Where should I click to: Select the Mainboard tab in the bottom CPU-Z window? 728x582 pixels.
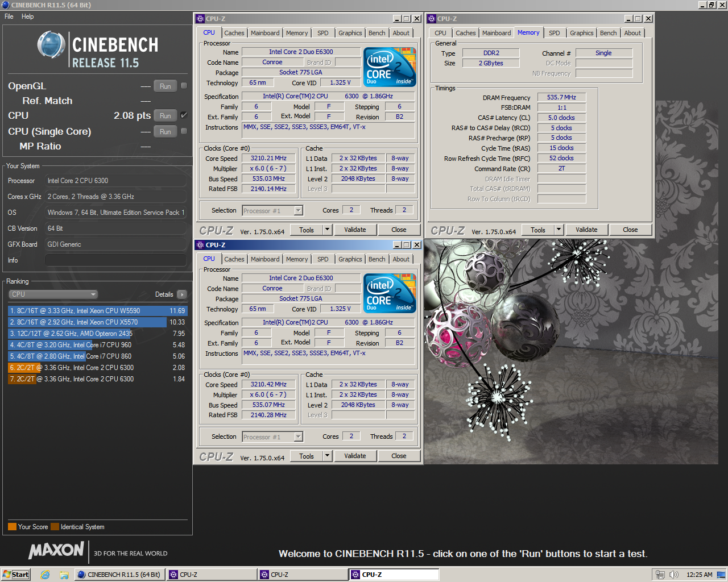click(265, 259)
